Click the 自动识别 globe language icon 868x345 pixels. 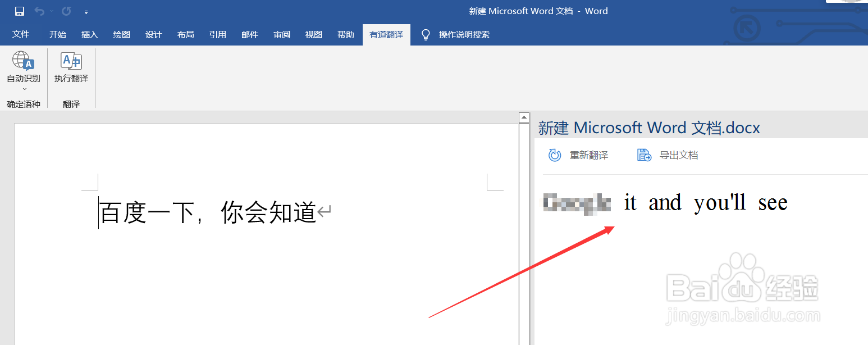coord(24,61)
